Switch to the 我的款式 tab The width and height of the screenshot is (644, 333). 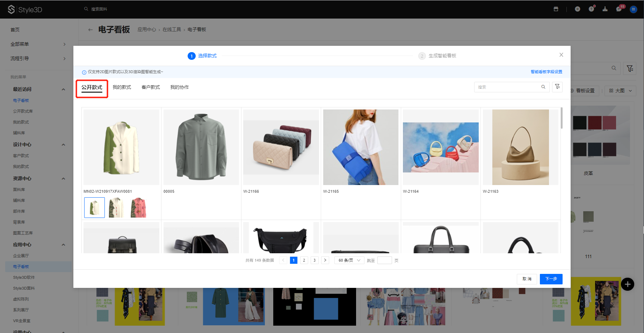(122, 87)
